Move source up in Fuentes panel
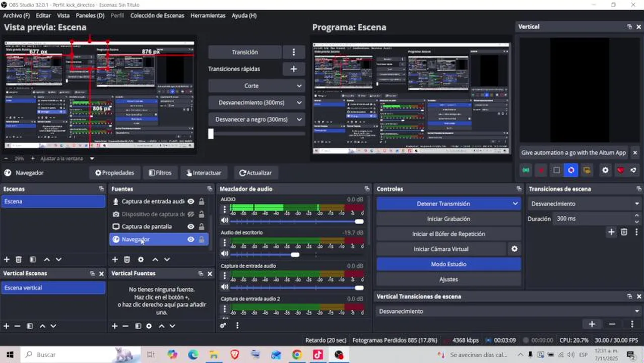Image resolution: width=644 pixels, height=363 pixels. [155, 260]
